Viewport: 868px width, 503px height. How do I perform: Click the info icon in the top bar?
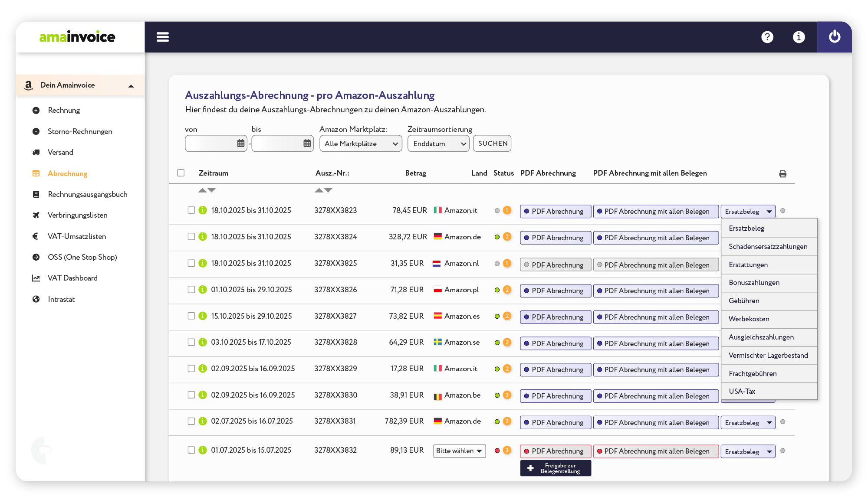click(799, 37)
